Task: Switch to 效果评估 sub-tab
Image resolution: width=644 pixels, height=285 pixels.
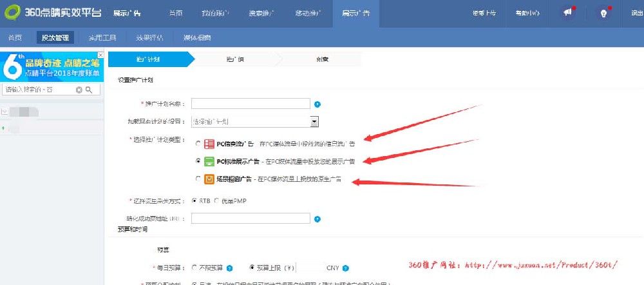Action: [x=149, y=38]
